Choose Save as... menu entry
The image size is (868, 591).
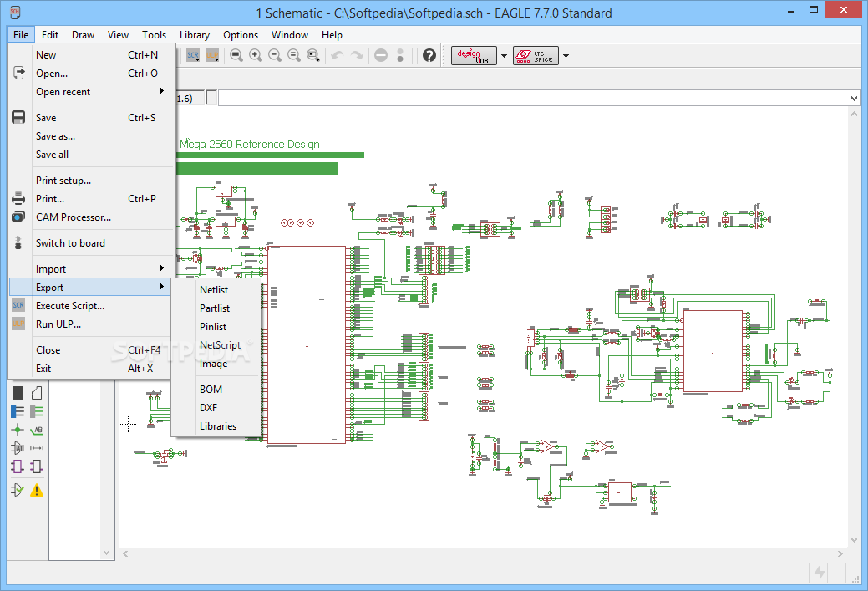[x=92, y=135]
